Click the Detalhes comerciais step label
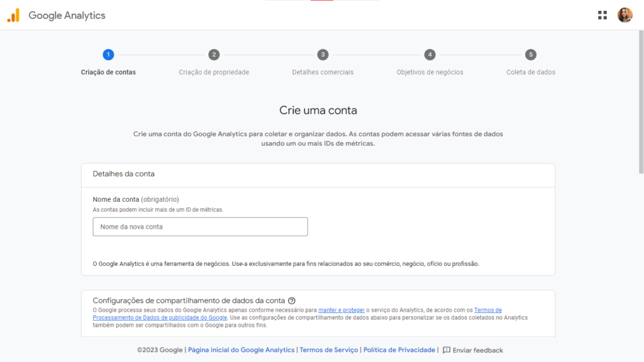 [323, 72]
